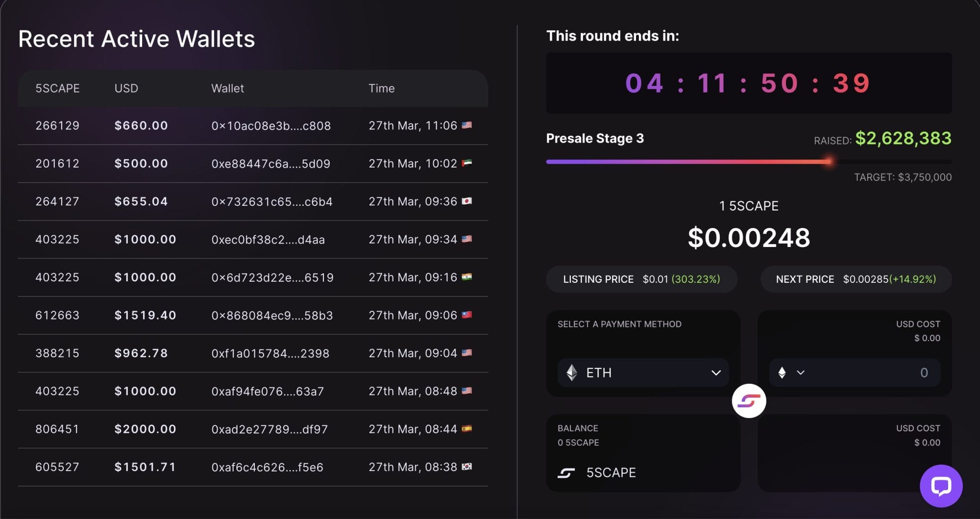Viewport: 980px width, 519px height.
Task: Sort by the 5SCAPE column header
Action: coord(57,88)
